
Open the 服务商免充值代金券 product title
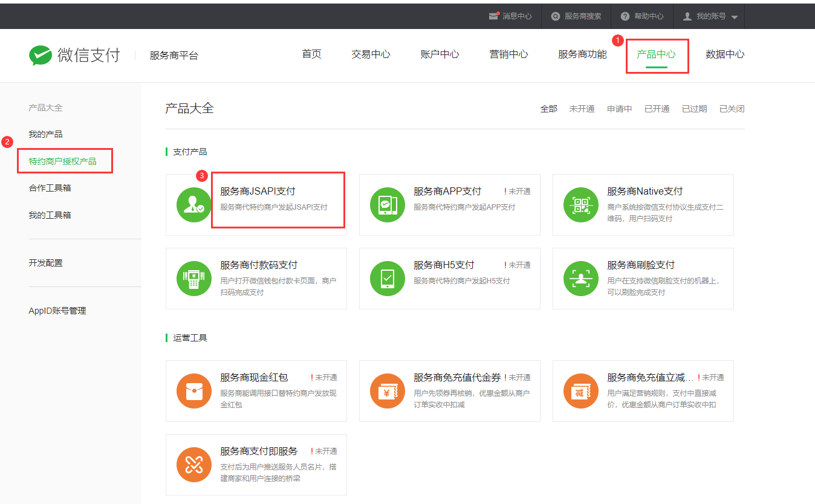[457, 377]
